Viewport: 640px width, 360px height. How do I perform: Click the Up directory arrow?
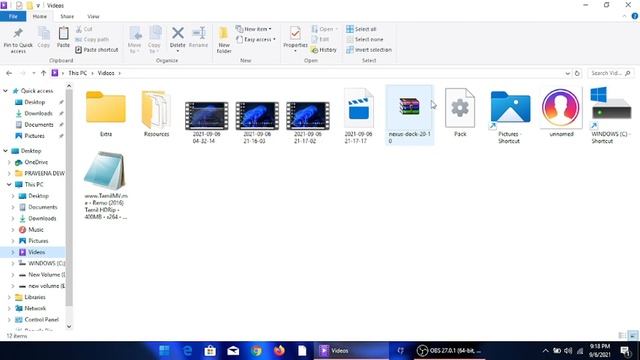click(x=43, y=73)
